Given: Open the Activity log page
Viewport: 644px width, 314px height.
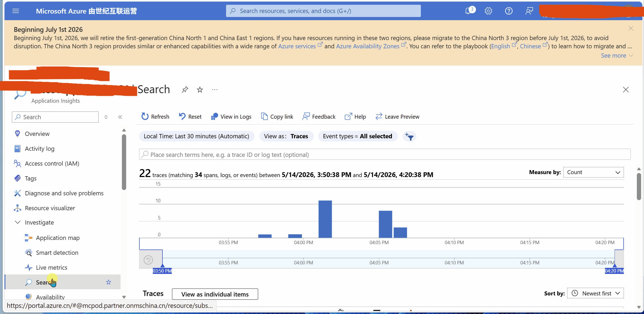Looking at the screenshot, I should pyautogui.click(x=39, y=149).
